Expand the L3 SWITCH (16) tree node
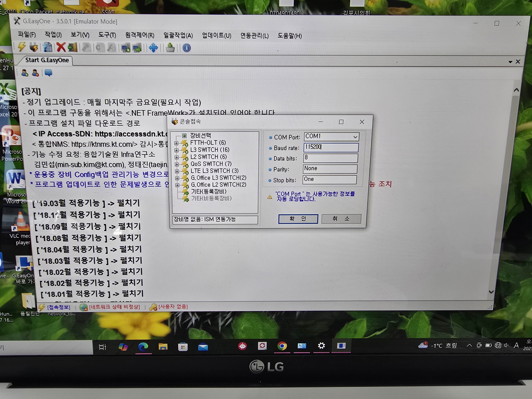This screenshot has width=532, height=399. [x=176, y=150]
